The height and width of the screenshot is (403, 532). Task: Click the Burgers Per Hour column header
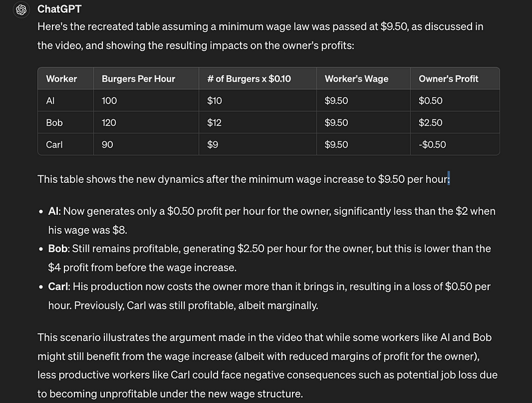pyautogui.click(x=138, y=78)
